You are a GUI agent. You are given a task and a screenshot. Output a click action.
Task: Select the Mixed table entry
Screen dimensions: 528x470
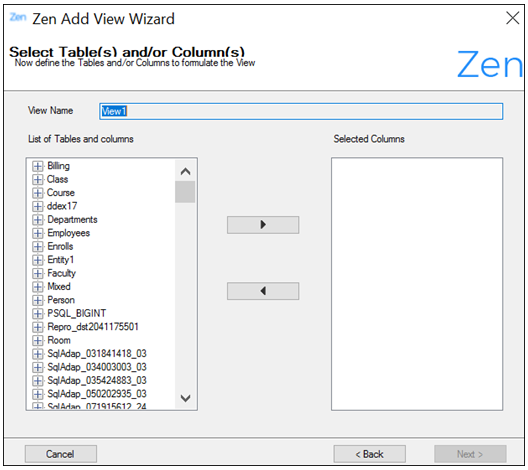pyautogui.click(x=59, y=286)
